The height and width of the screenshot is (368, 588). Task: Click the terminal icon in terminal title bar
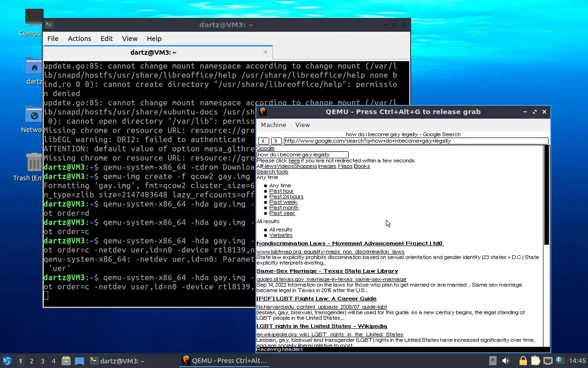[49, 25]
